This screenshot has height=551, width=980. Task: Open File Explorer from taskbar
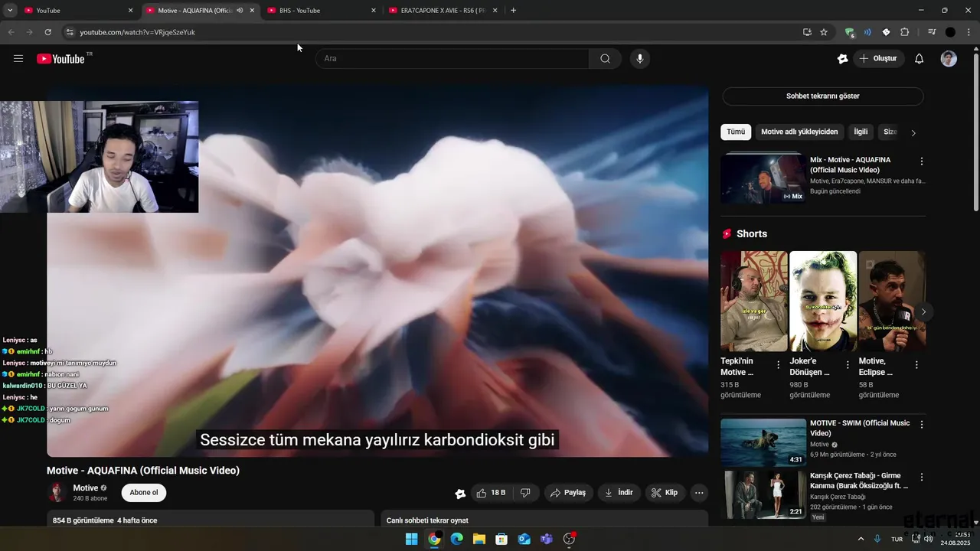coord(479,539)
